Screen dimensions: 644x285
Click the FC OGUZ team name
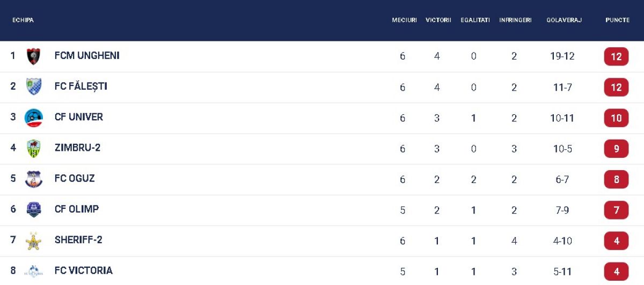tap(75, 179)
